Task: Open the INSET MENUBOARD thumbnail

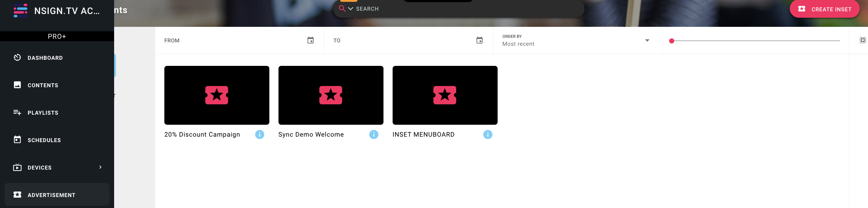Action: 444,95
